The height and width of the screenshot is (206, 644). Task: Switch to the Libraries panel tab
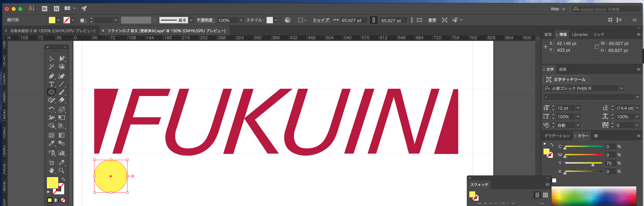pyautogui.click(x=580, y=34)
